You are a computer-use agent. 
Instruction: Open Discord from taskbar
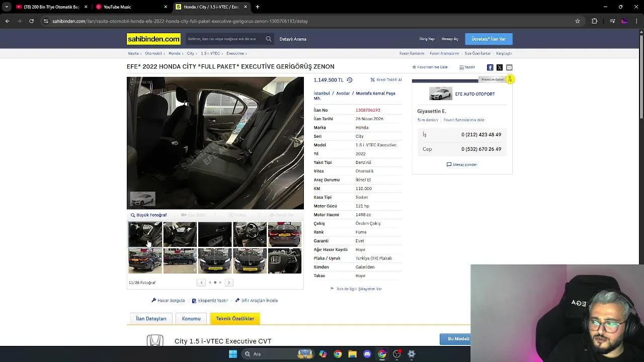point(367,354)
